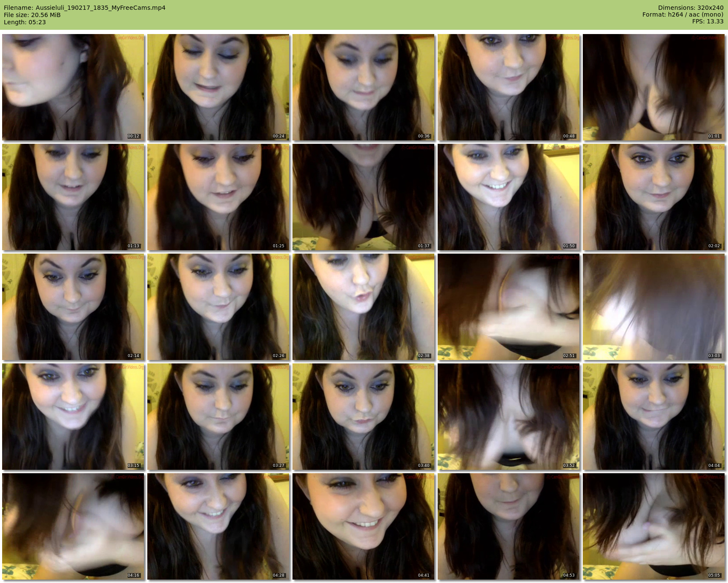Select the frame marked 02:02
Viewport: 728px width, 583px height.
(654, 197)
